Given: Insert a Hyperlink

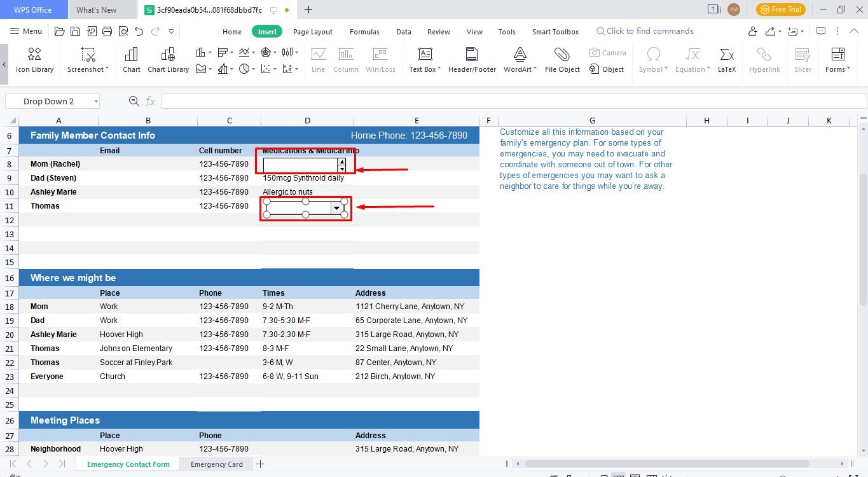Looking at the screenshot, I should pos(764,60).
